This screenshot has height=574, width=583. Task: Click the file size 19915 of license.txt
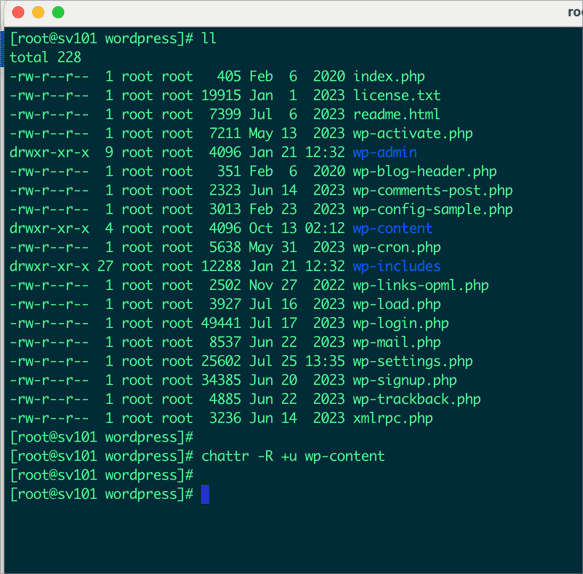coord(221,95)
